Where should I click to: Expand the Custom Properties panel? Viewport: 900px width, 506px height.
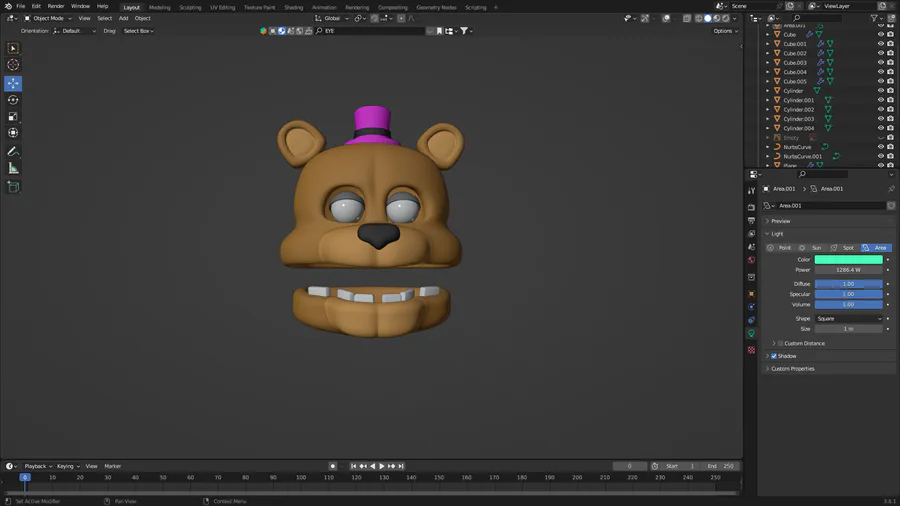[792, 369]
